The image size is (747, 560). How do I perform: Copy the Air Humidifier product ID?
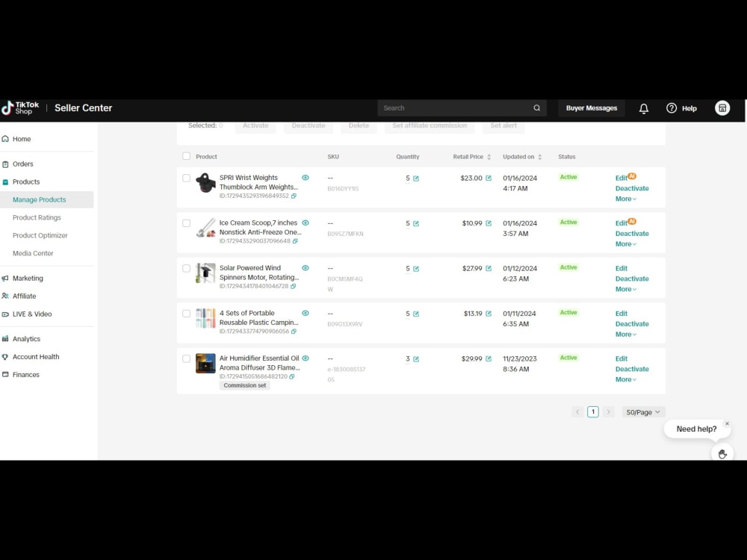(291, 376)
